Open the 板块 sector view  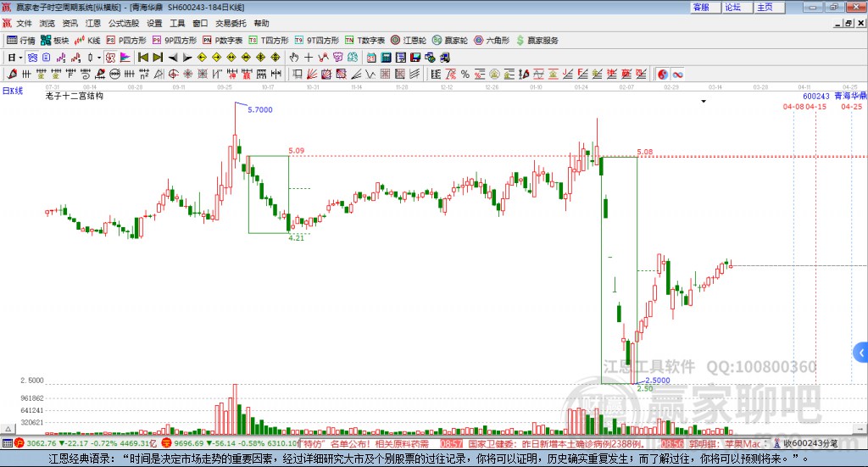[54, 41]
